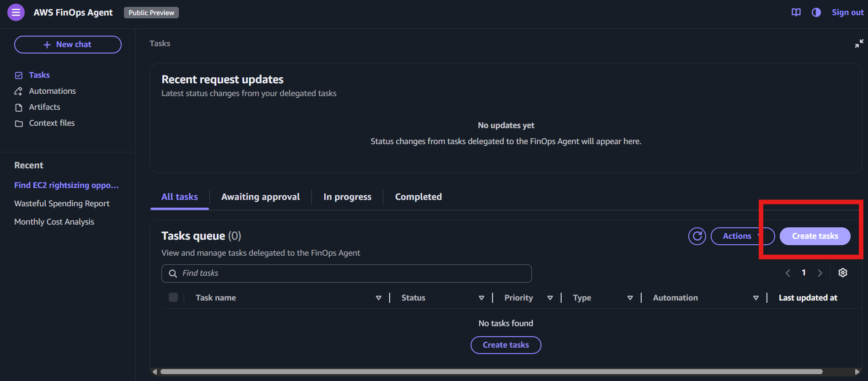Sort by Type column arrow
Image resolution: width=868 pixels, height=381 pixels.
click(630, 298)
